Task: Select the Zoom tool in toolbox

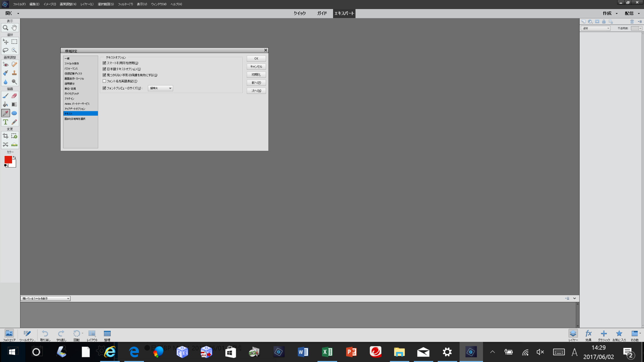Action: coord(5,28)
